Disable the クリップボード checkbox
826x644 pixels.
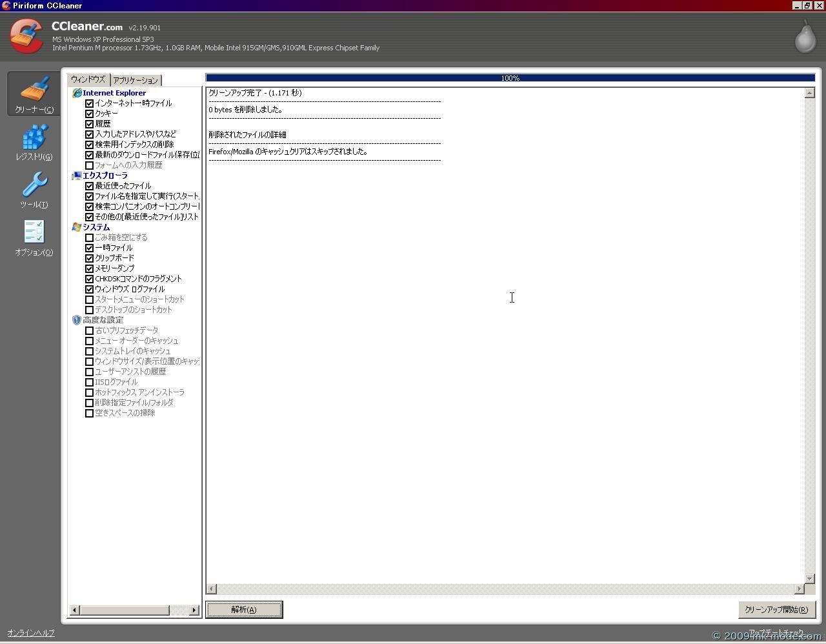click(90, 258)
